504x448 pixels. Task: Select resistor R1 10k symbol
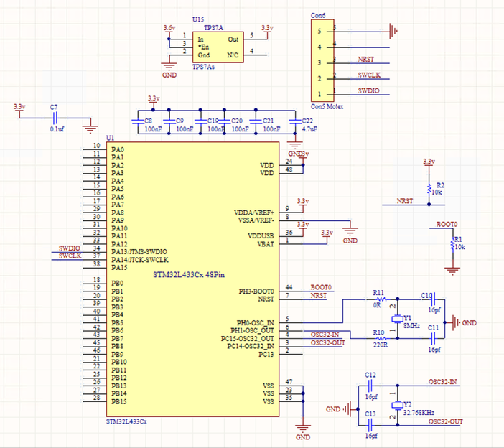coord(452,244)
